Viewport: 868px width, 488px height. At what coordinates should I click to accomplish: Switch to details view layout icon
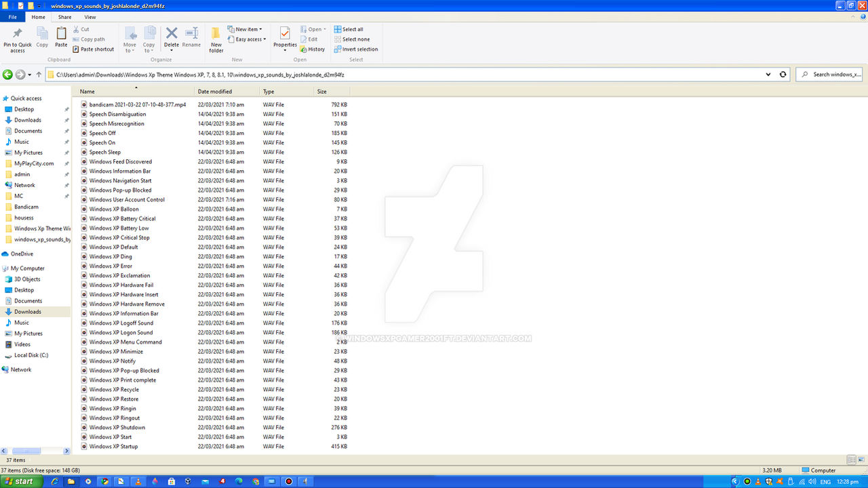(x=852, y=460)
